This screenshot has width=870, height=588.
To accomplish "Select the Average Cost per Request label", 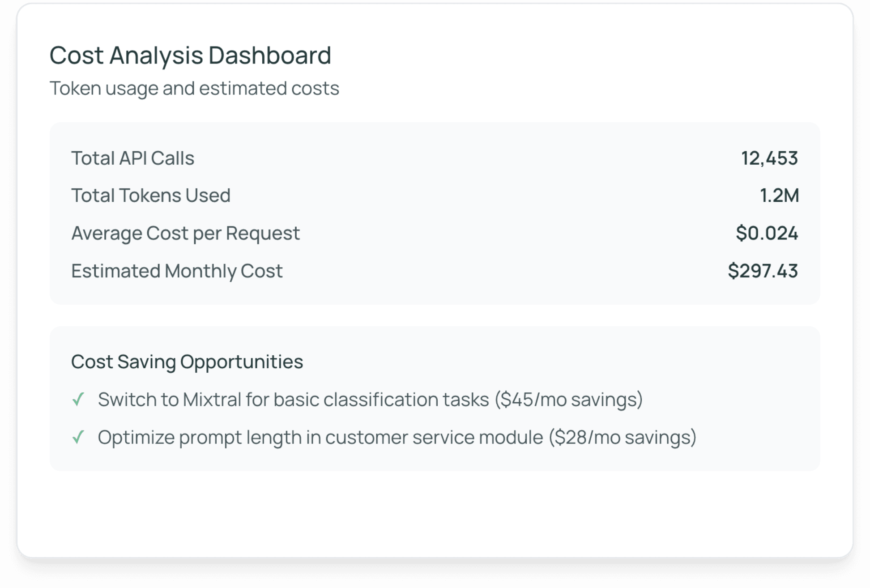I will (185, 233).
